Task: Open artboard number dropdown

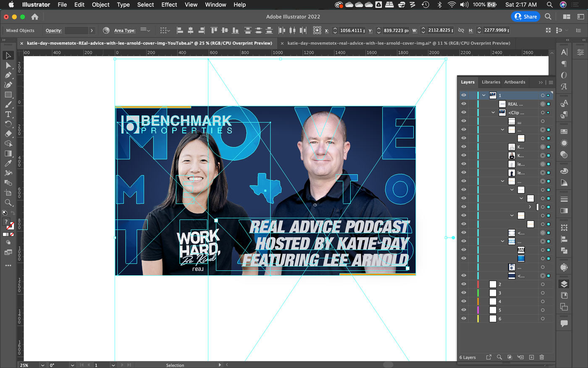Action: (x=113, y=365)
